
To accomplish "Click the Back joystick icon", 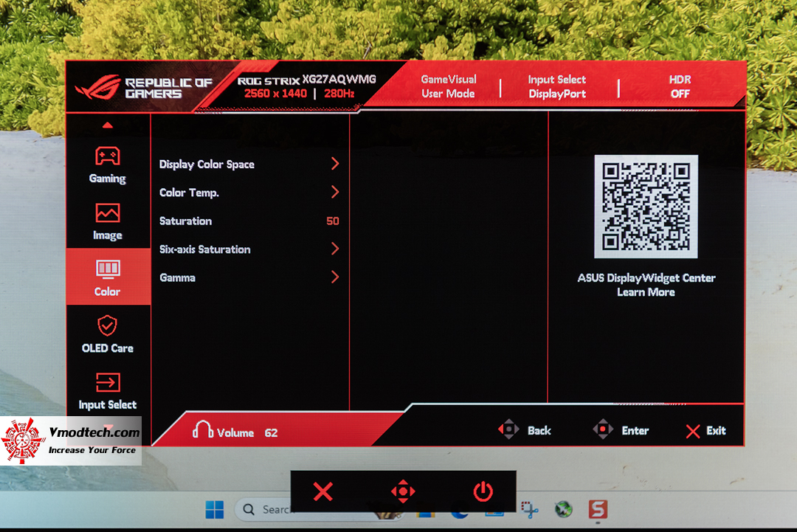I will pyautogui.click(x=508, y=430).
